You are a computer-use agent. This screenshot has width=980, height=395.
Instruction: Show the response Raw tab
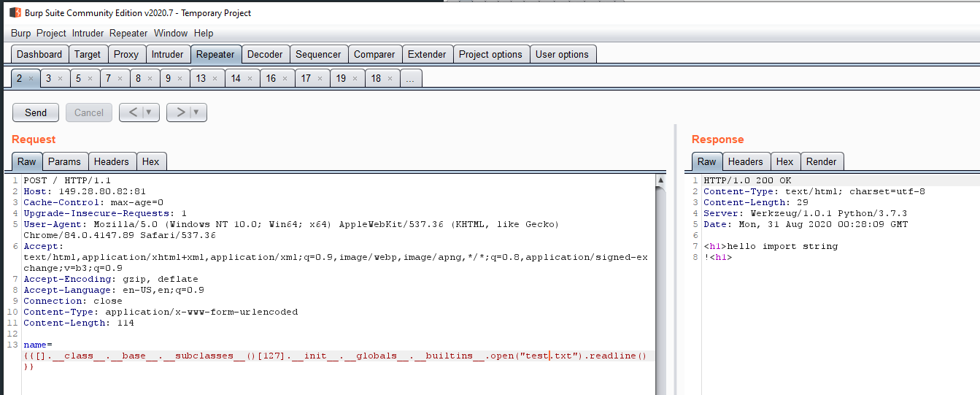[707, 161]
